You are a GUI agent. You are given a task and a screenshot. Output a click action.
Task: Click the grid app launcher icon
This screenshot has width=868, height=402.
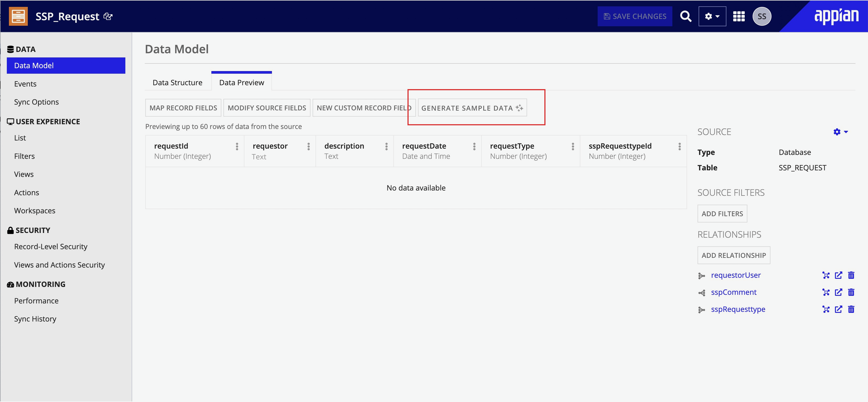pyautogui.click(x=739, y=16)
